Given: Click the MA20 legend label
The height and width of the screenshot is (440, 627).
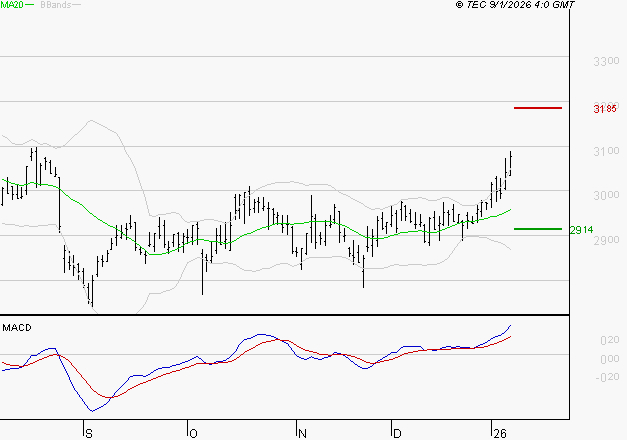Looking at the screenshot, I should (12, 5).
